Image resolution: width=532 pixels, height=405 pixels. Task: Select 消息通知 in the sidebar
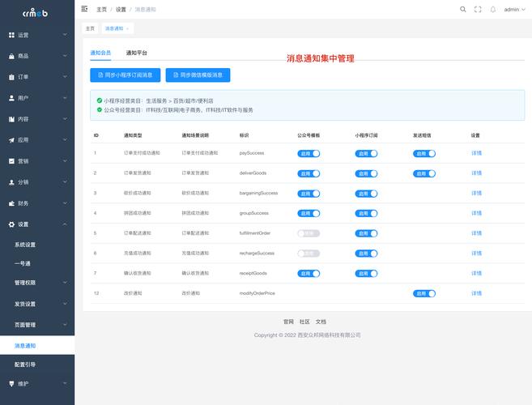coord(37,346)
